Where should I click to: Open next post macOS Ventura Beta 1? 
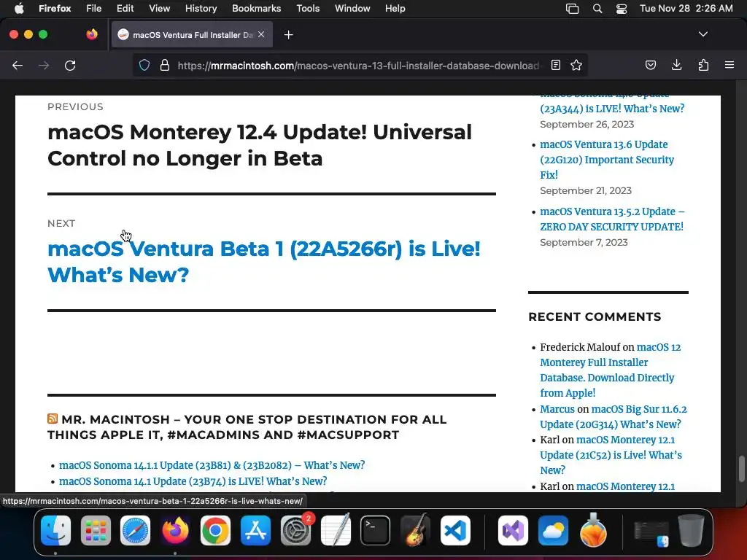(x=264, y=262)
